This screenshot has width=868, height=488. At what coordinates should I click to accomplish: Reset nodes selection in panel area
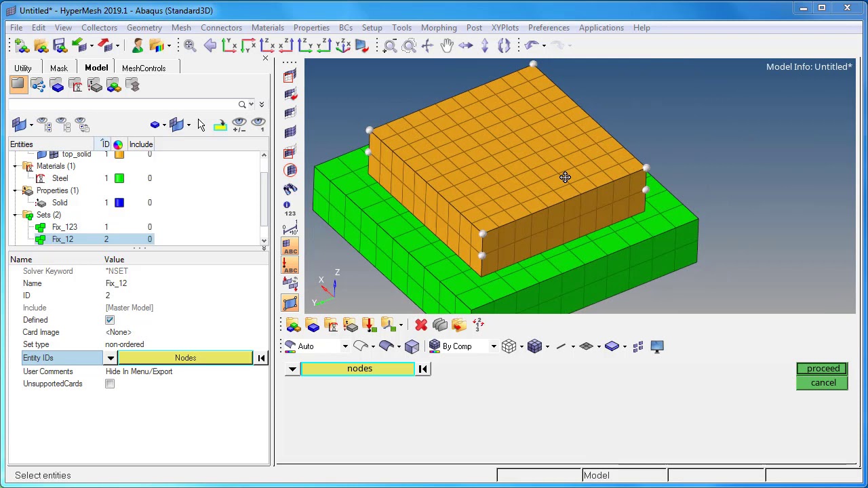point(423,369)
